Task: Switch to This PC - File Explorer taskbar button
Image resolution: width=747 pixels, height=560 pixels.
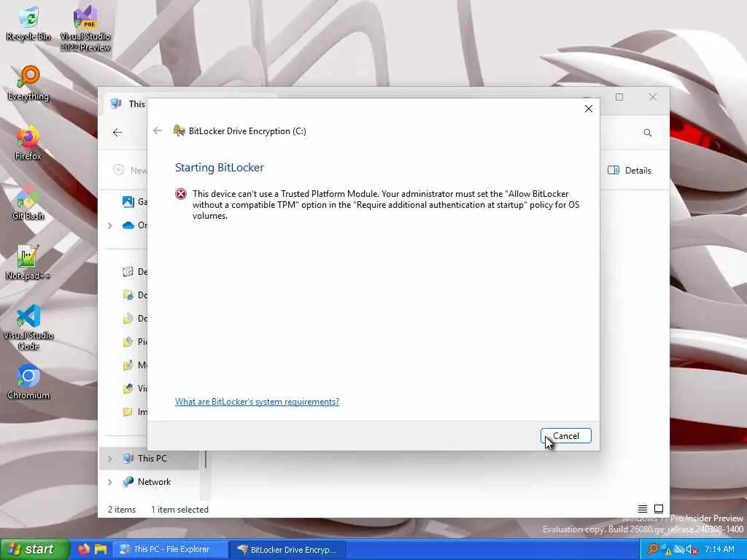Action: [170, 549]
